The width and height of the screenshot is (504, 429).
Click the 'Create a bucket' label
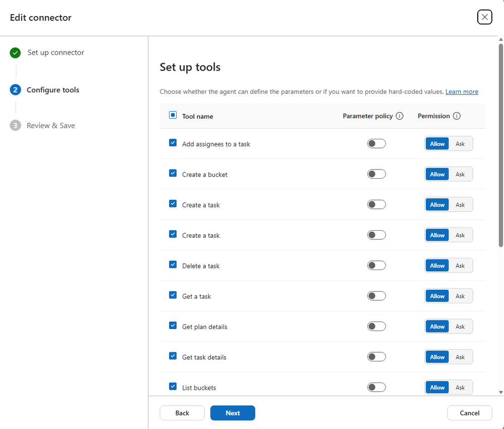click(x=205, y=175)
